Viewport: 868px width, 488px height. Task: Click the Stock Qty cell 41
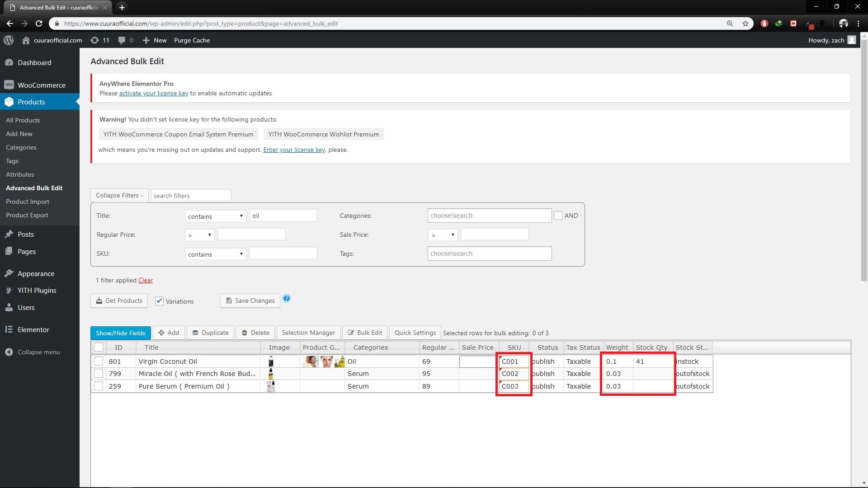652,361
